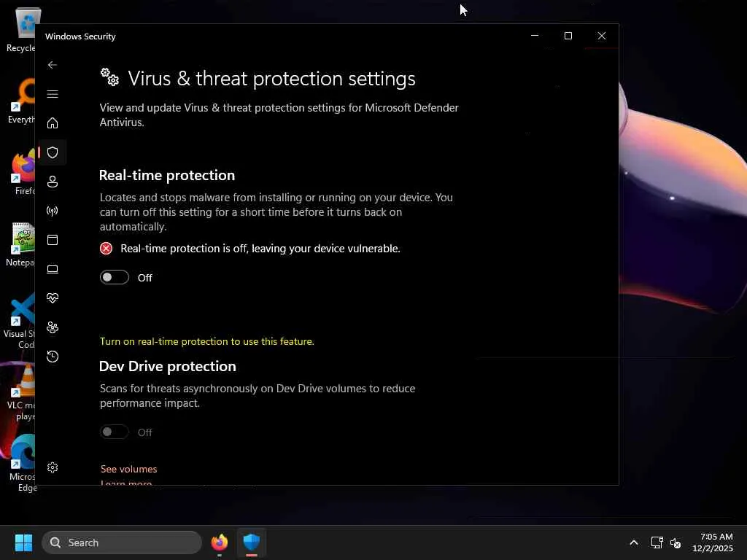
Task: Maximize the Windows Security window
Action: point(568,36)
